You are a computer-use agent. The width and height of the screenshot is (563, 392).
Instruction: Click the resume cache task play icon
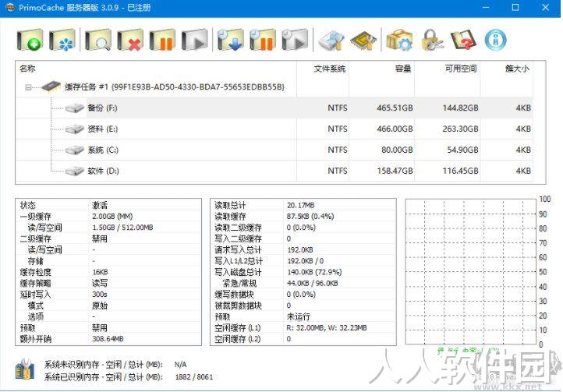pos(195,40)
